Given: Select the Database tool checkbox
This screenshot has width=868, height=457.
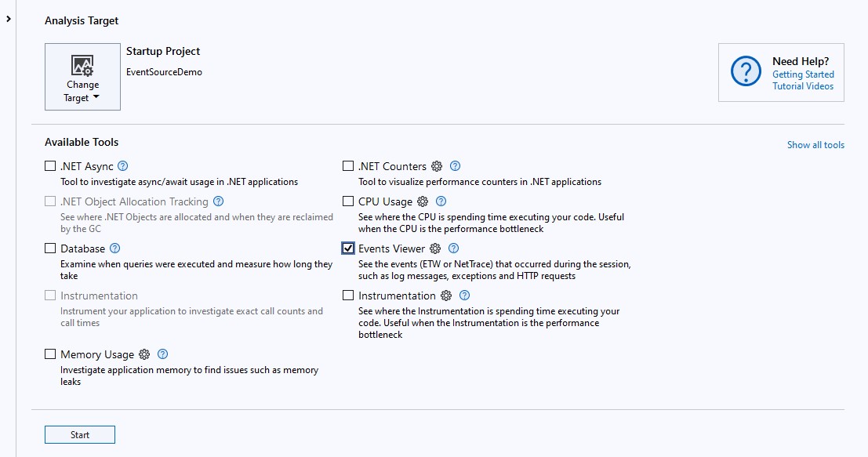Looking at the screenshot, I should point(50,248).
